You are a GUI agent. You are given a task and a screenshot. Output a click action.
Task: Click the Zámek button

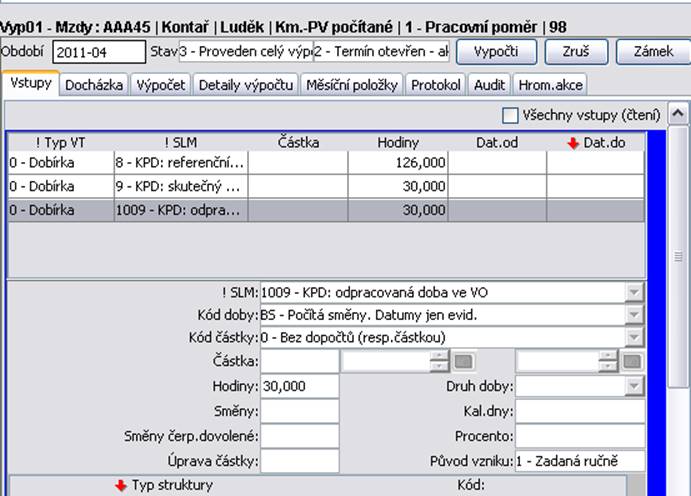(653, 52)
